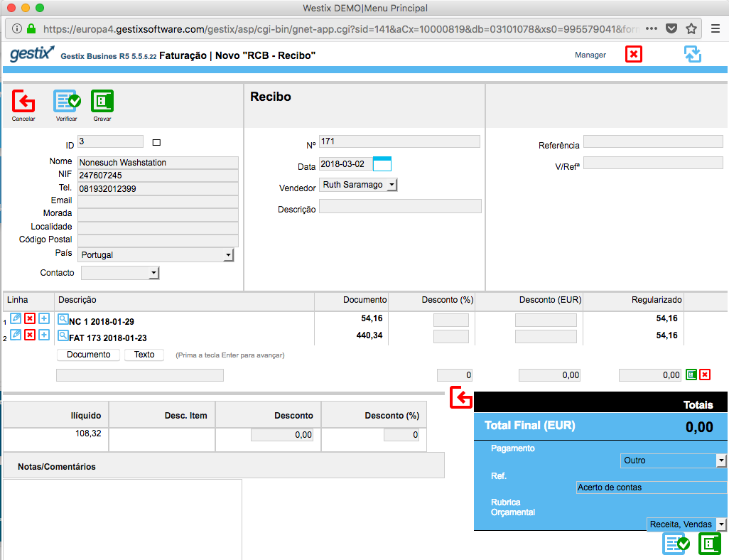This screenshot has width=729, height=560.
Task: Delete line 2 FAT 173 with red X
Action: [x=30, y=335]
